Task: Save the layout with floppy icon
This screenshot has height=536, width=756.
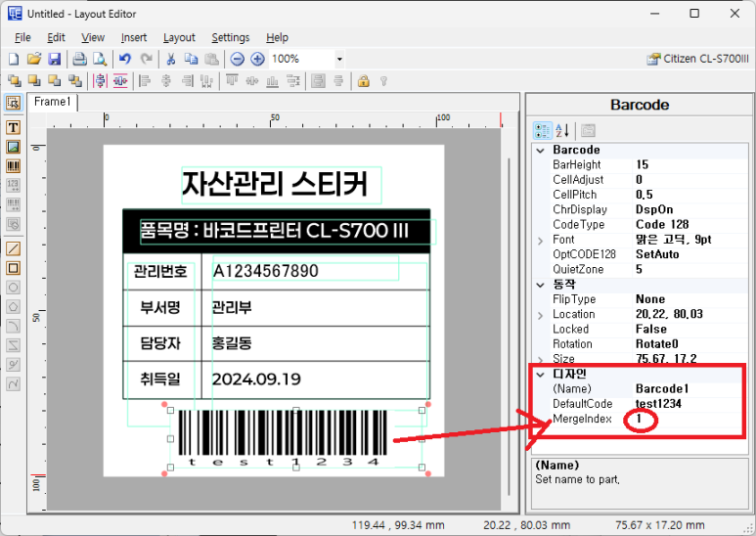Action: tap(54, 60)
